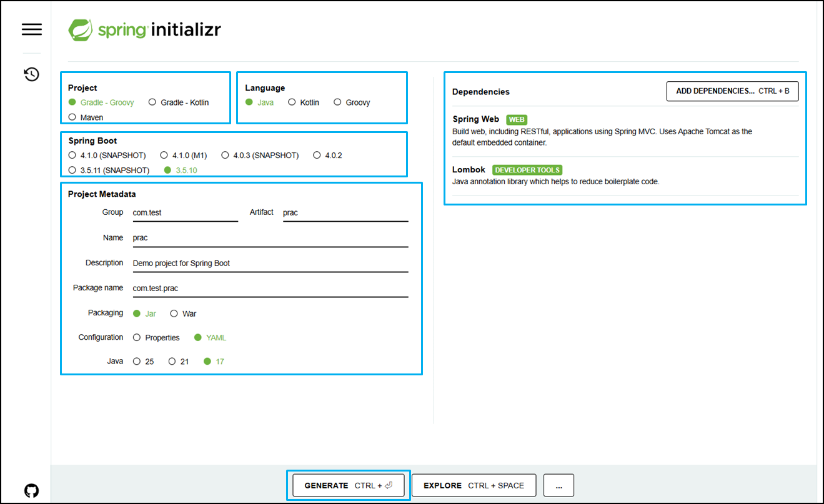Click the Dependencies heading

tap(481, 92)
